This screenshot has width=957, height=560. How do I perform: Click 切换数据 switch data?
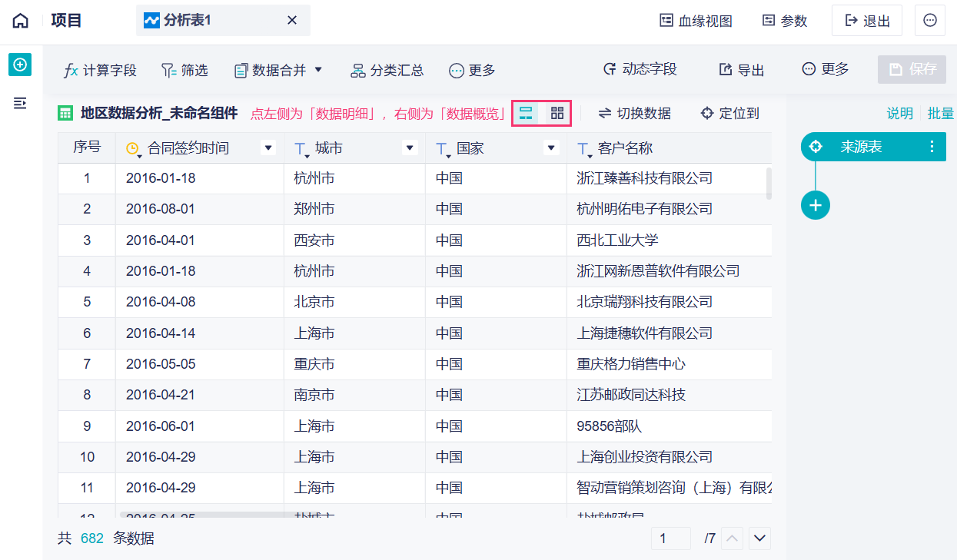coord(634,114)
